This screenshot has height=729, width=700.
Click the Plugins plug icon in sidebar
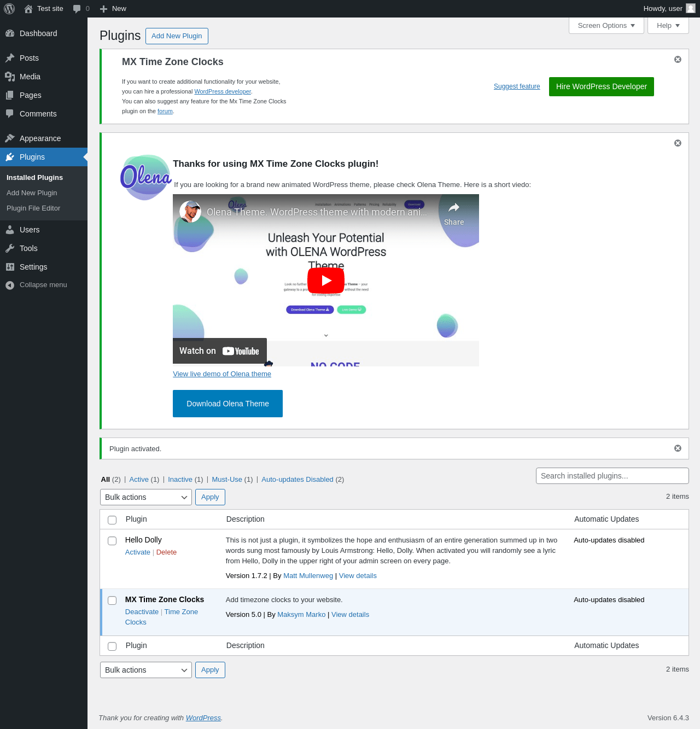tap(10, 157)
